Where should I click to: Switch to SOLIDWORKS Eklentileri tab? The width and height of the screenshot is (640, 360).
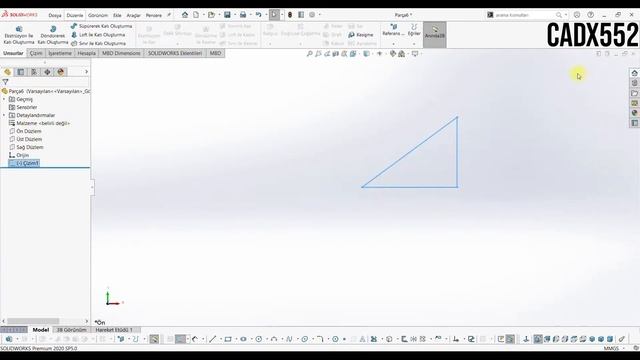(175, 53)
